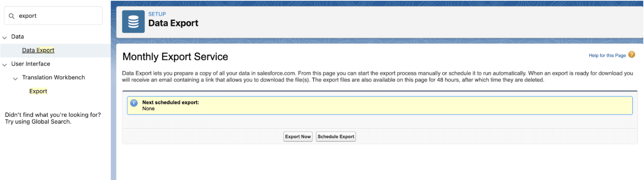644x180 pixels.
Task: Open Export under Translation Workbench
Action: pyautogui.click(x=38, y=91)
